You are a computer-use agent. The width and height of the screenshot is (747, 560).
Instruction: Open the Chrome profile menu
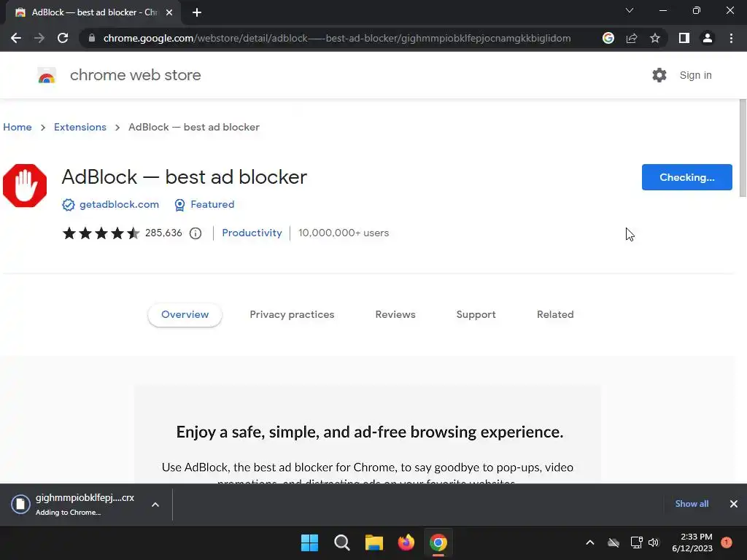coord(708,38)
